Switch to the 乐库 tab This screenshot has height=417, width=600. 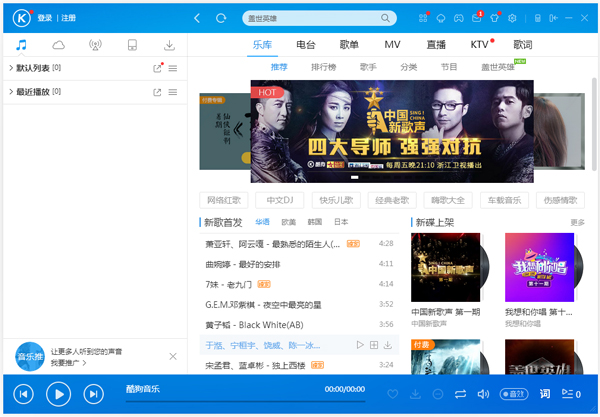[262, 45]
